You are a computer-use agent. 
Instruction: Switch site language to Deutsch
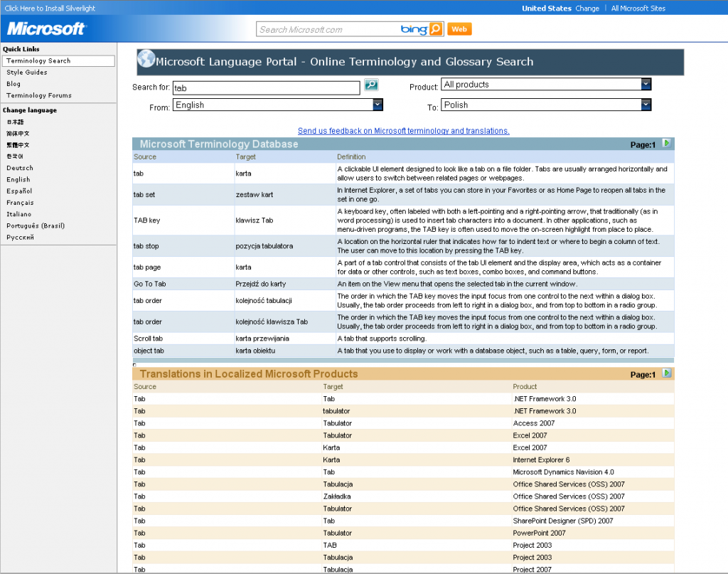click(20, 168)
